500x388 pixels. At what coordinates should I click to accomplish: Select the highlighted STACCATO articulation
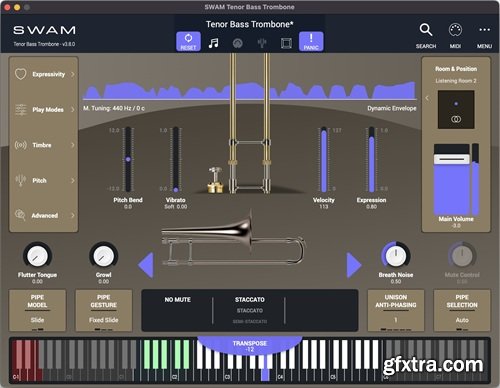tap(250, 300)
